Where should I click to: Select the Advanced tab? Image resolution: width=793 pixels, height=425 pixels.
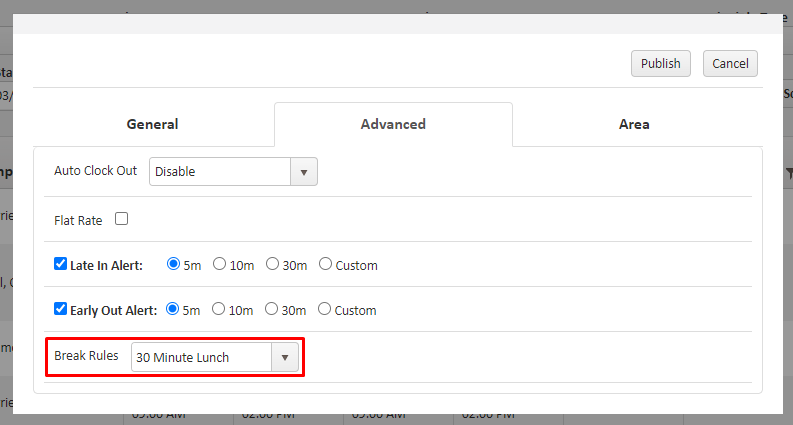393,124
